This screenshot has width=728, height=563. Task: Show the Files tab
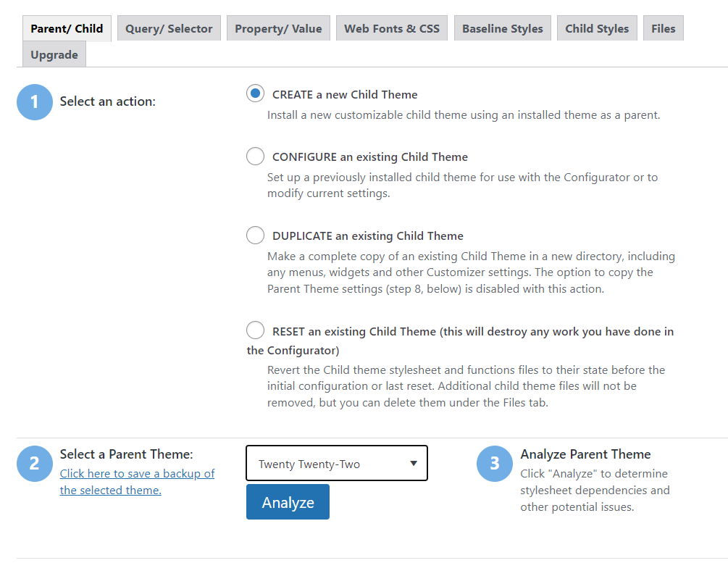[663, 29]
